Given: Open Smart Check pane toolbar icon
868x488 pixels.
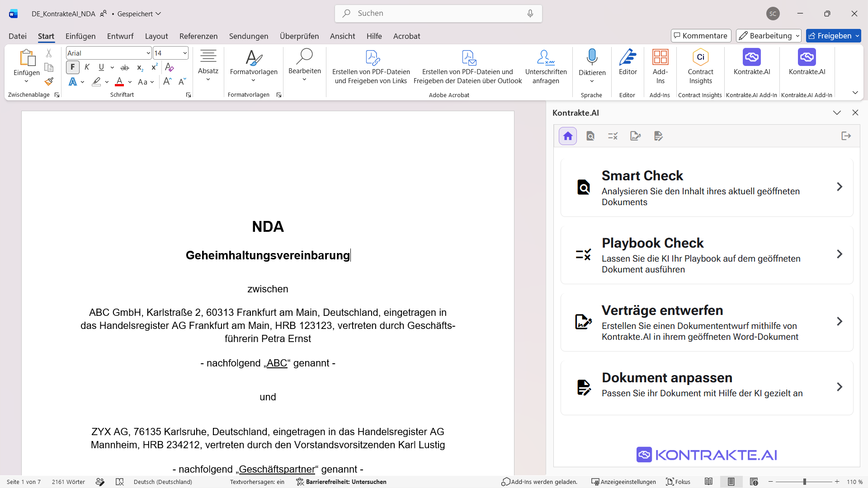Looking at the screenshot, I should coord(590,136).
